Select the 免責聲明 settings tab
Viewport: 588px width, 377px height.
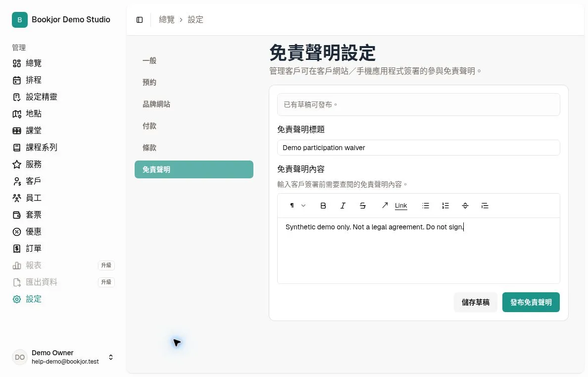[194, 169]
